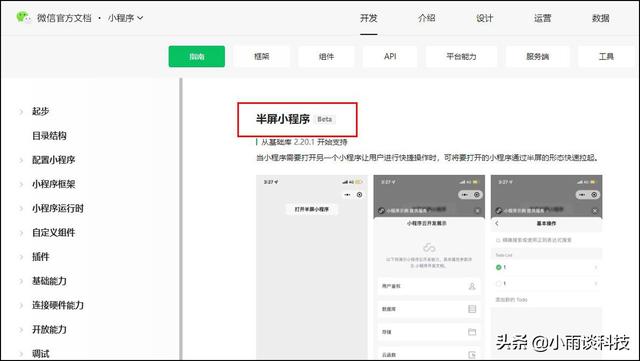
Task: Select the 框架 sub-navigation button
Action: click(x=262, y=56)
